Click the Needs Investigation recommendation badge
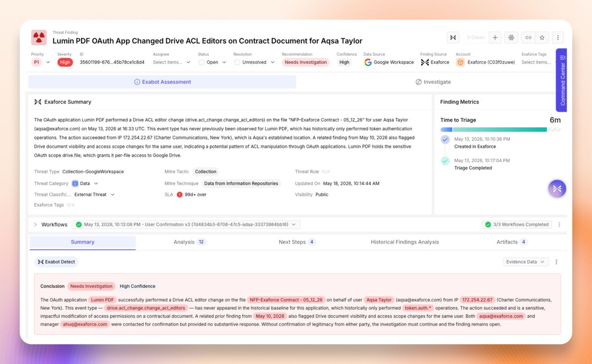 pyautogui.click(x=306, y=62)
